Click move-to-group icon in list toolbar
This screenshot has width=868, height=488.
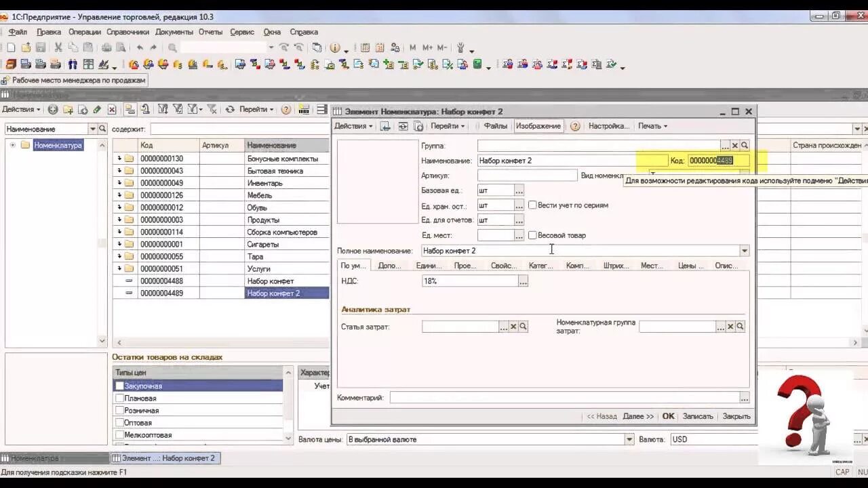(x=145, y=109)
